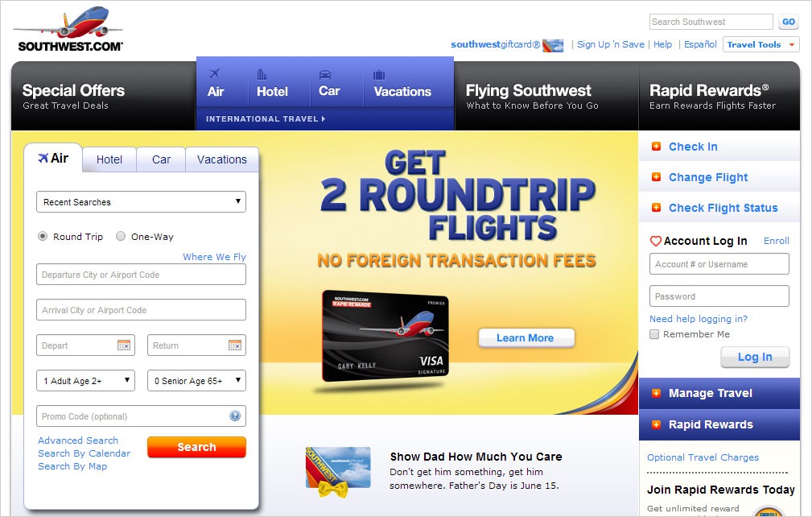Click the Departure City or Airport Code field
This screenshot has height=517, width=812.
coord(141,275)
